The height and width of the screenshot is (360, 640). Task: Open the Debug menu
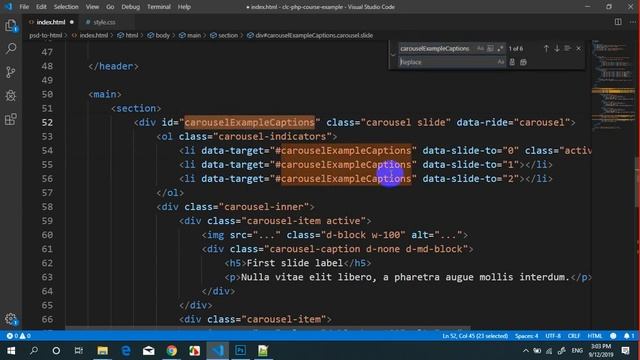click(x=131, y=7)
